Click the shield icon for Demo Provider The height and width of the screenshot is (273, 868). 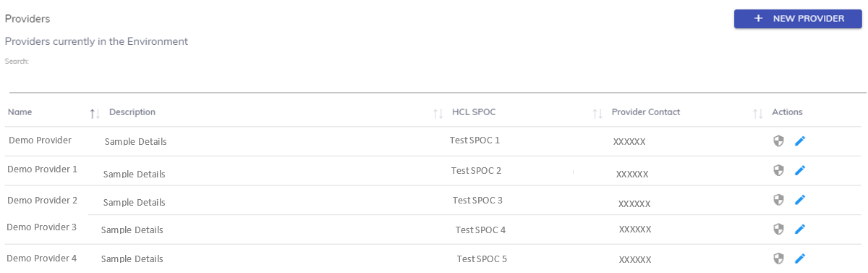point(778,141)
